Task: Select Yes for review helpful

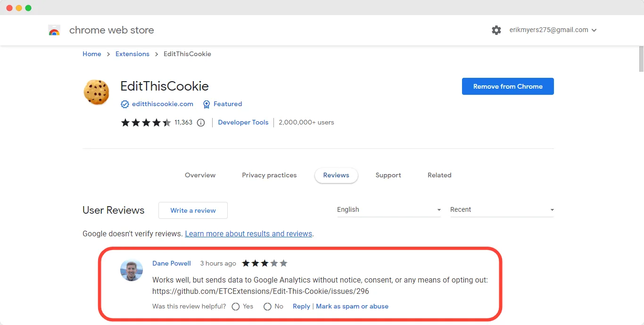Action: tap(236, 307)
